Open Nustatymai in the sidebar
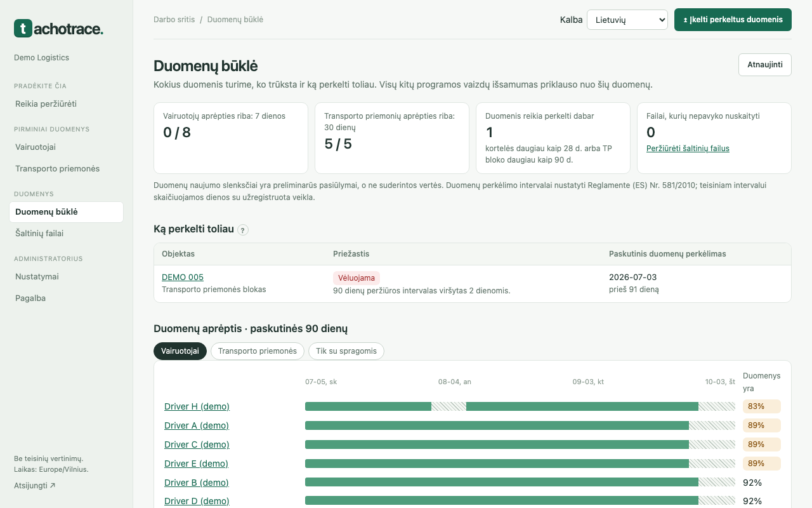 coord(67,276)
